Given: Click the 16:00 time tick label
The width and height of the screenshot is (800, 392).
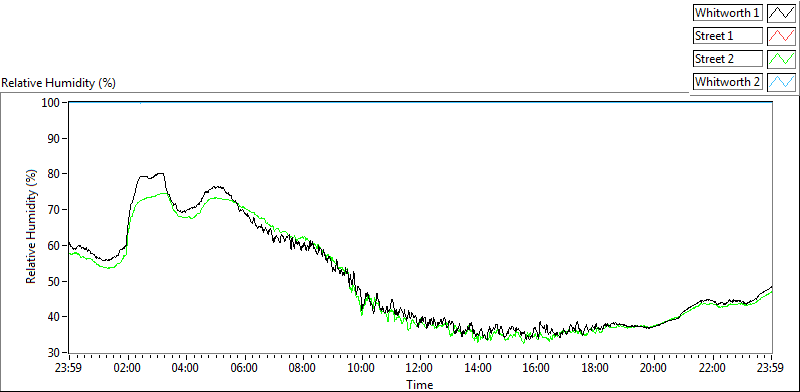Looking at the screenshot, I should pos(538,367).
